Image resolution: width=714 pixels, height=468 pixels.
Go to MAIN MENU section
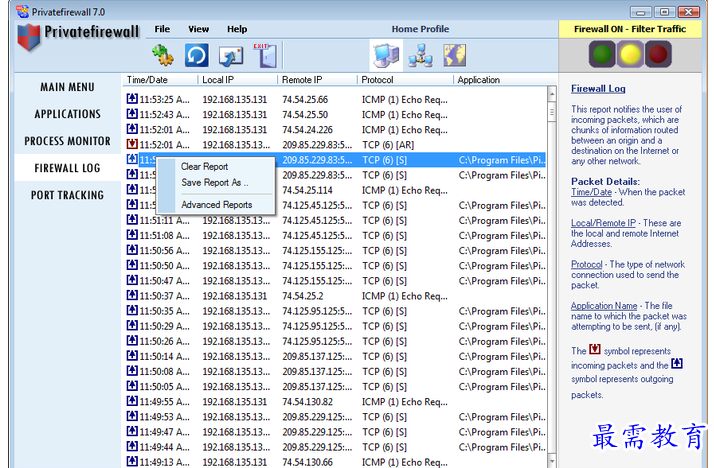pyautogui.click(x=67, y=87)
